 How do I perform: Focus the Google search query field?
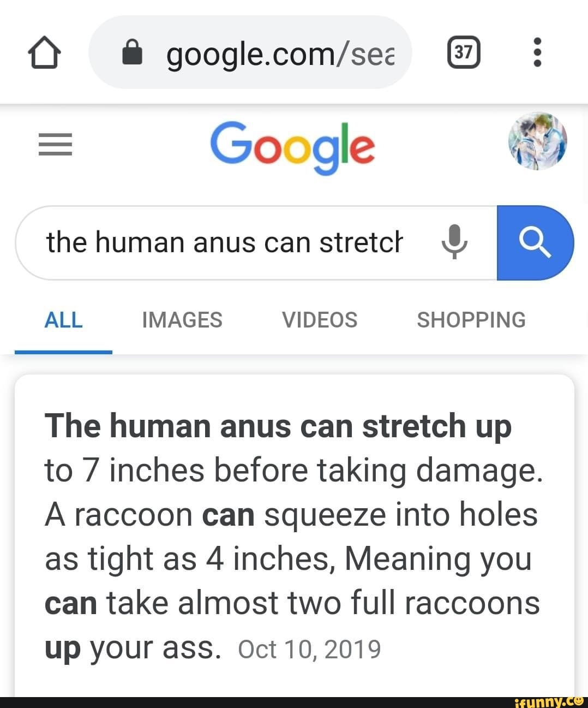(x=256, y=242)
